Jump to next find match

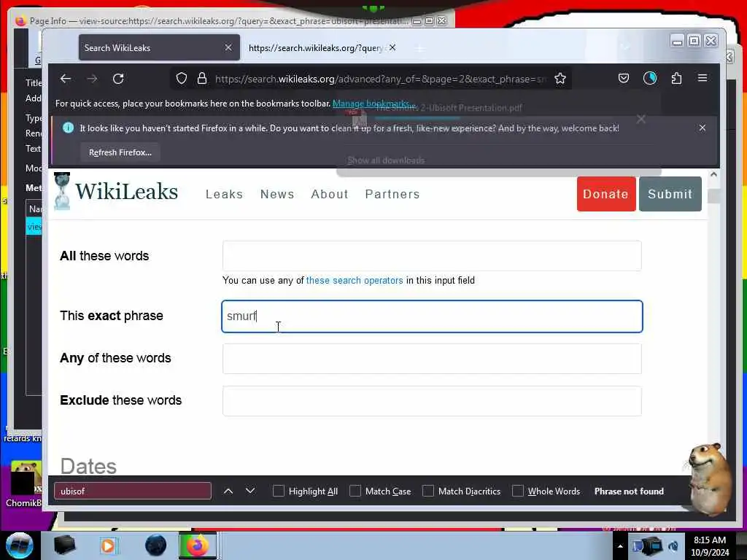(250, 491)
